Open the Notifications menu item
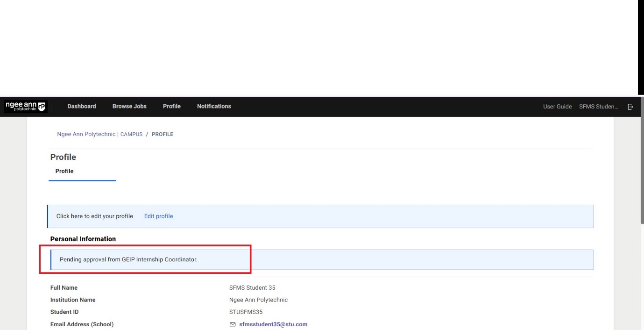 (x=214, y=106)
